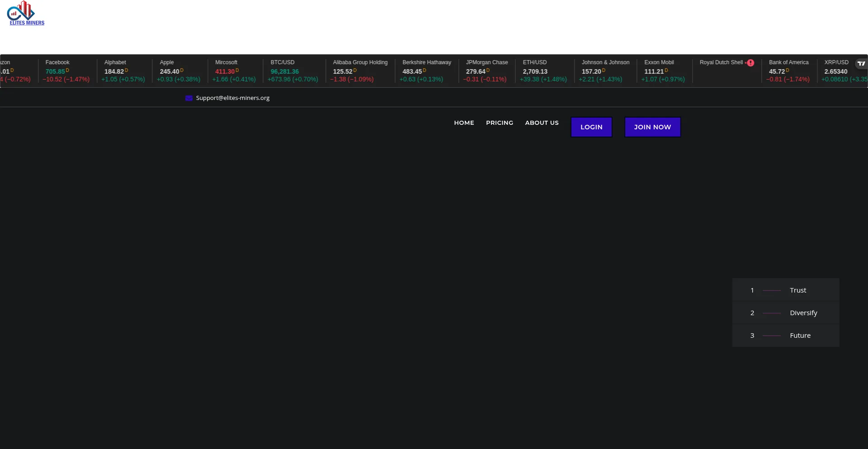868x449 pixels.
Task: Open the ETH/USD ticker quote
Action: (543, 71)
